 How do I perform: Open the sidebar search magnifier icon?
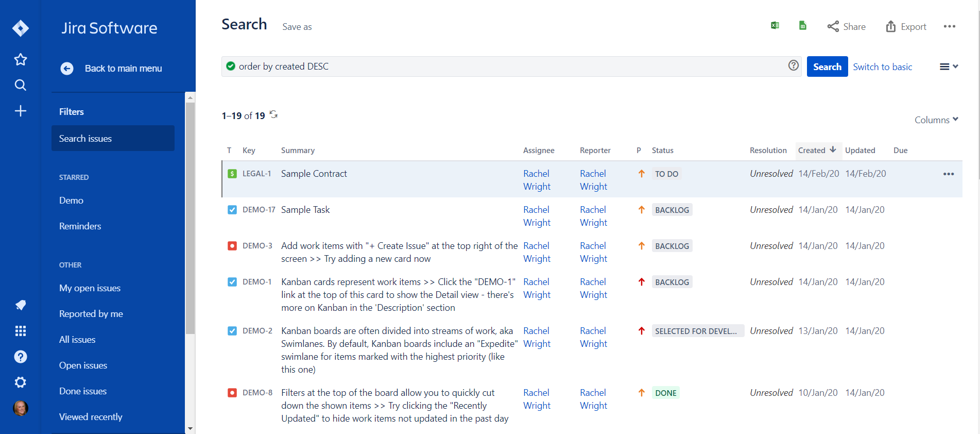coord(21,85)
